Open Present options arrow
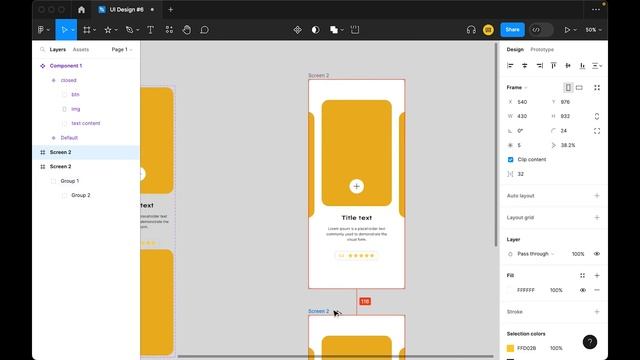Viewport: 640px width, 360px height. pyautogui.click(x=575, y=30)
